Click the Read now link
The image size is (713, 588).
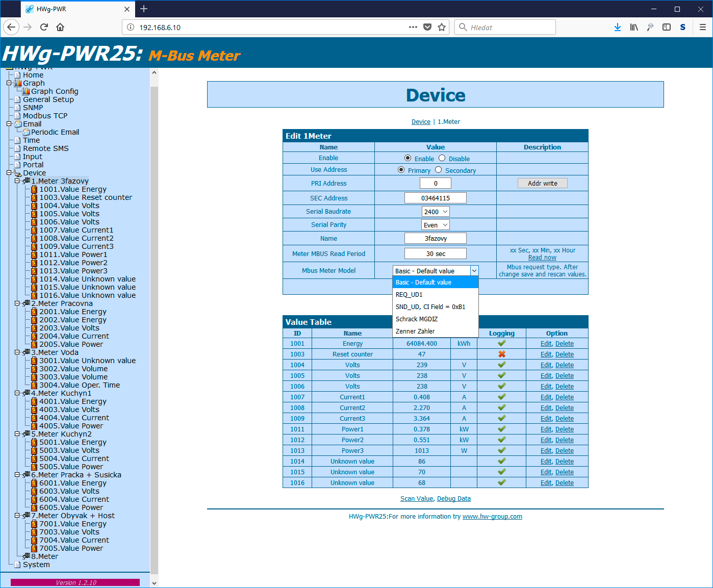(542, 258)
